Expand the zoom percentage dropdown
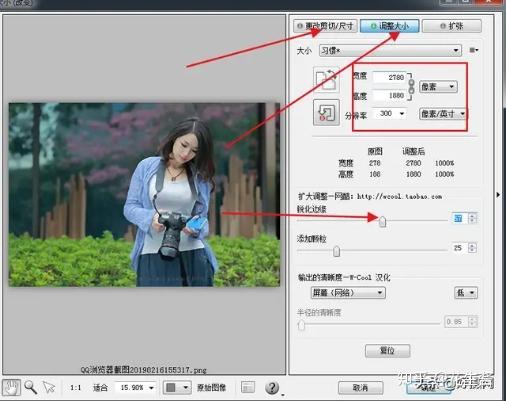Screen dimensions: 506x401 coord(136,388)
